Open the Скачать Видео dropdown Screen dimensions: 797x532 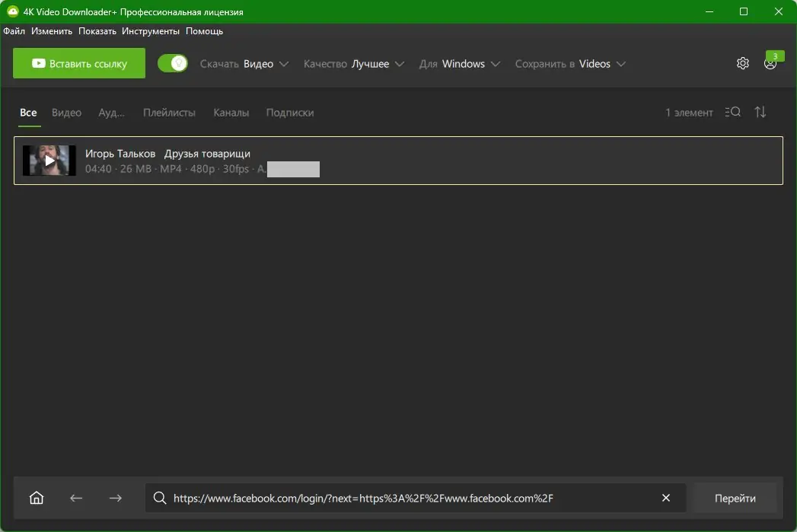pos(244,63)
